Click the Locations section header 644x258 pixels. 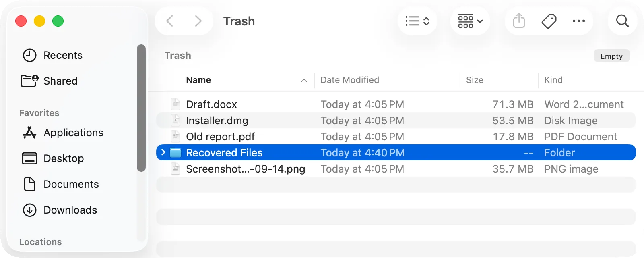click(41, 242)
